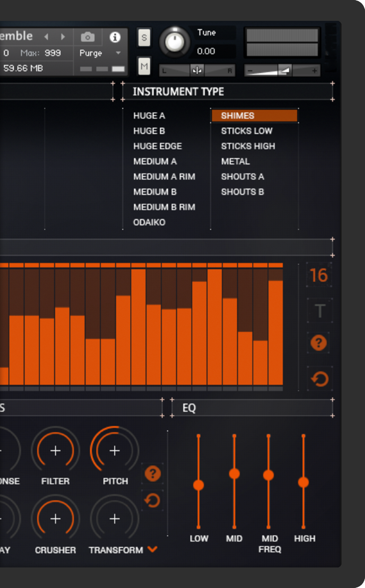Select the ODAIKO instrument type
The height and width of the screenshot is (588, 365).
(x=149, y=222)
